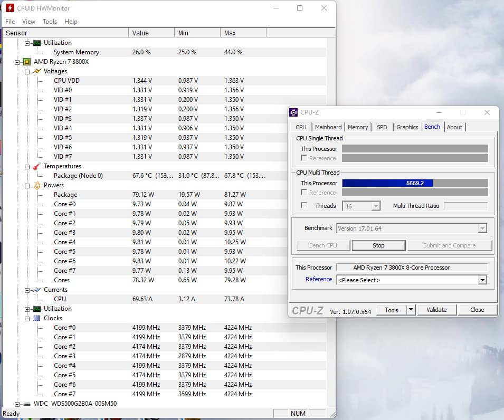This screenshot has height=420, width=504.
Task: Open the Help menu in HWMonitor
Action: pos(71,22)
